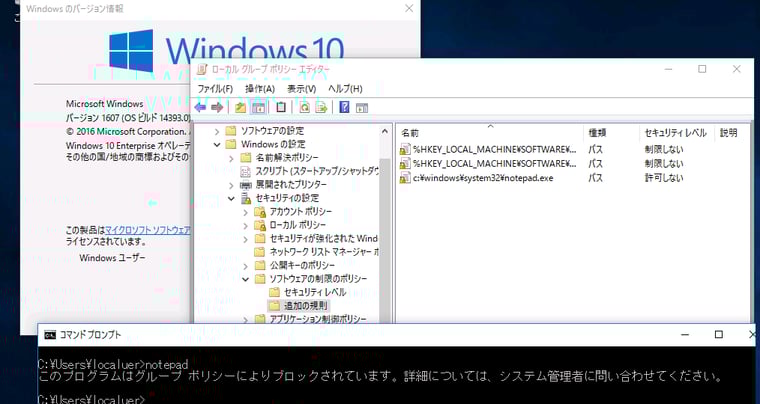The height and width of the screenshot is (404, 760).
Task: Open the マイクロソフト ソフトウェア license link in winver
Action: (x=147, y=230)
